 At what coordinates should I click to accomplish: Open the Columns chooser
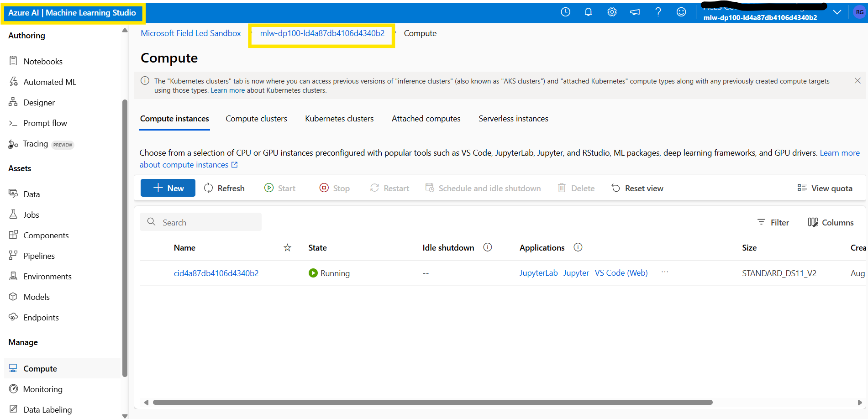click(x=831, y=222)
